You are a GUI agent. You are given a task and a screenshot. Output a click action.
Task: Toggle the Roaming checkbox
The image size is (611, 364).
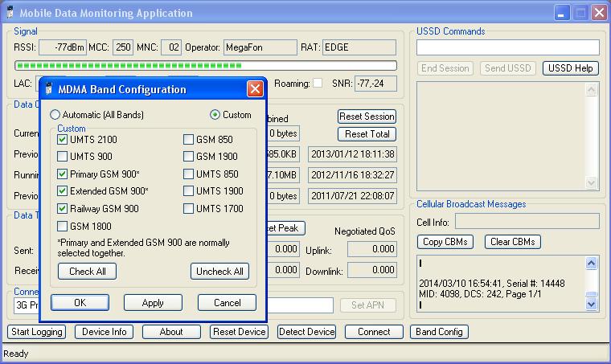tap(318, 83)
